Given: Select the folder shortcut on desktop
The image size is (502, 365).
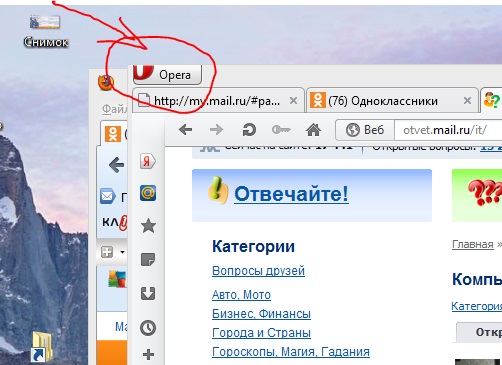Looking at the screenshot, I should pyautogui.click(x=43, y=347).
